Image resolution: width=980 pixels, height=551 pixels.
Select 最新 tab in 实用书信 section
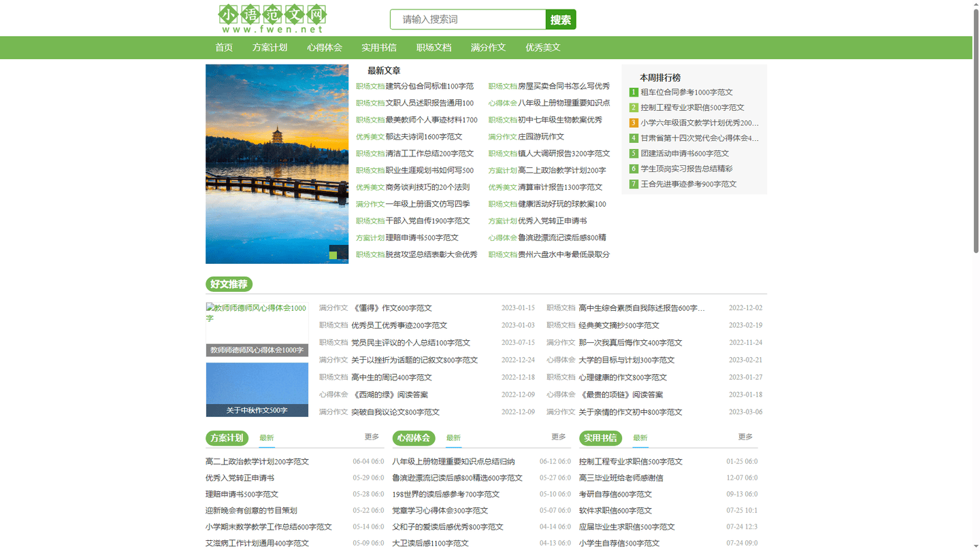tap(640, 438)
